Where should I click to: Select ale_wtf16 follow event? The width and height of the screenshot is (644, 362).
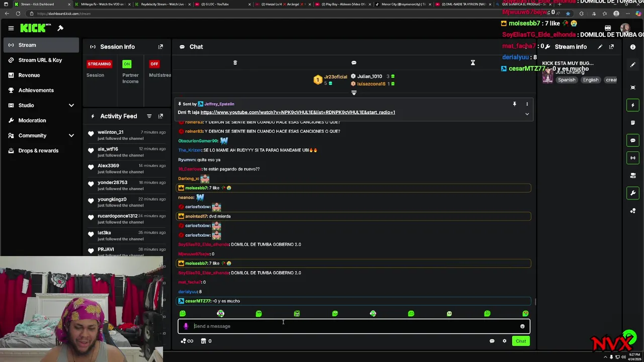tap(127, 151)
